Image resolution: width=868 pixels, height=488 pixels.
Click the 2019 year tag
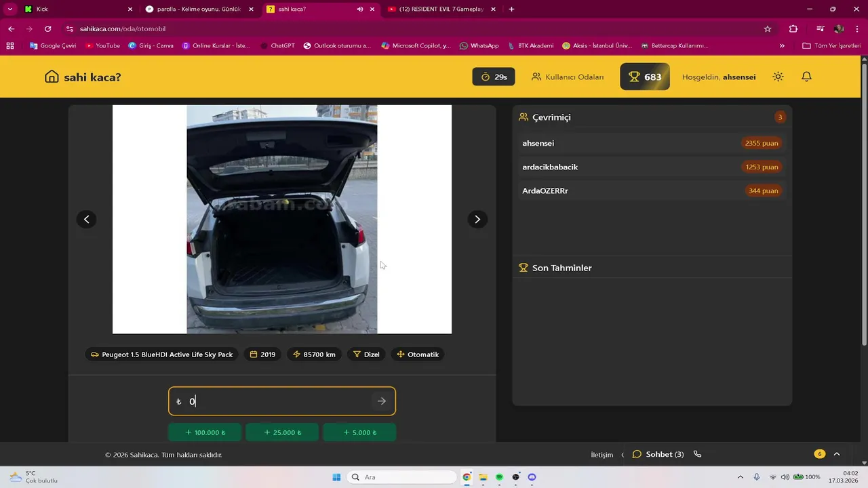coord(262,354)
